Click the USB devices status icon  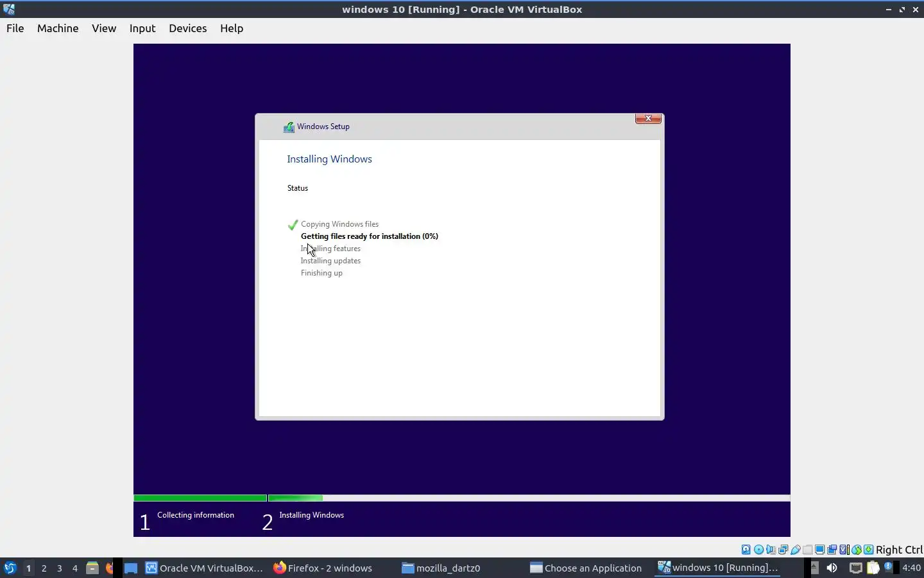pyautogui.click(x=796, y=550)
